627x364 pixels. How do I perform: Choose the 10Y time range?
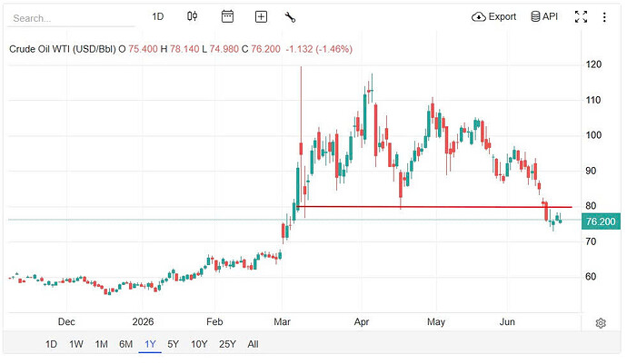click(199, 344)
